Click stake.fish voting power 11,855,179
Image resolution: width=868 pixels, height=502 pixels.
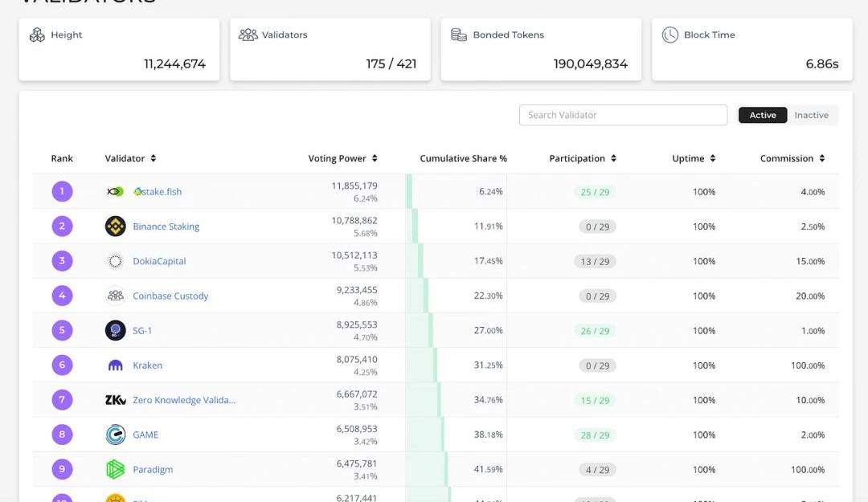click(x=354, y=186)
